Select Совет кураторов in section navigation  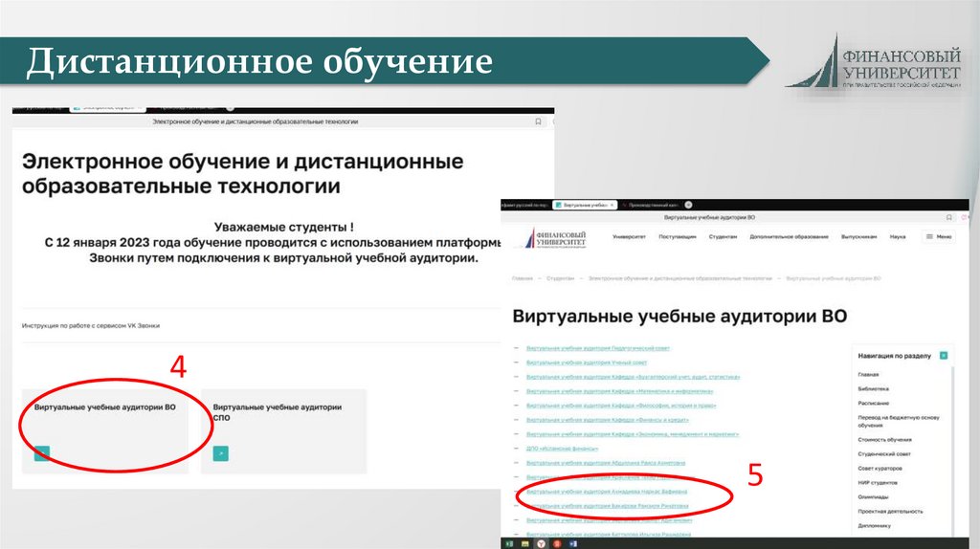[880, 469]
